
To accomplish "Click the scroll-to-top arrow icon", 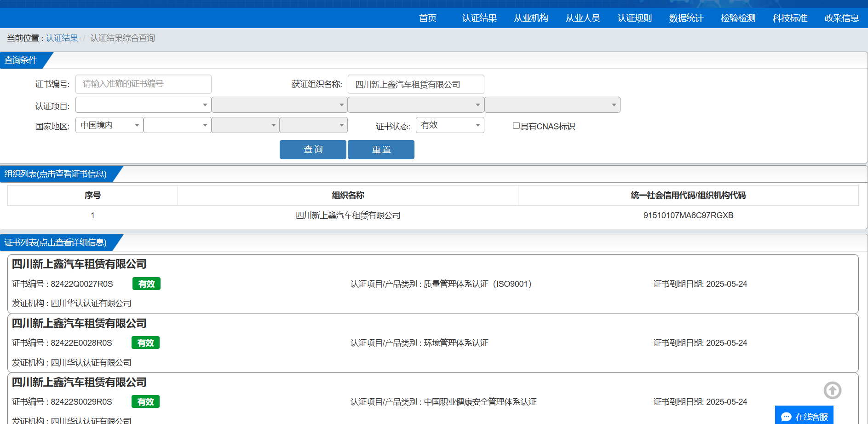I will point(832,390).
